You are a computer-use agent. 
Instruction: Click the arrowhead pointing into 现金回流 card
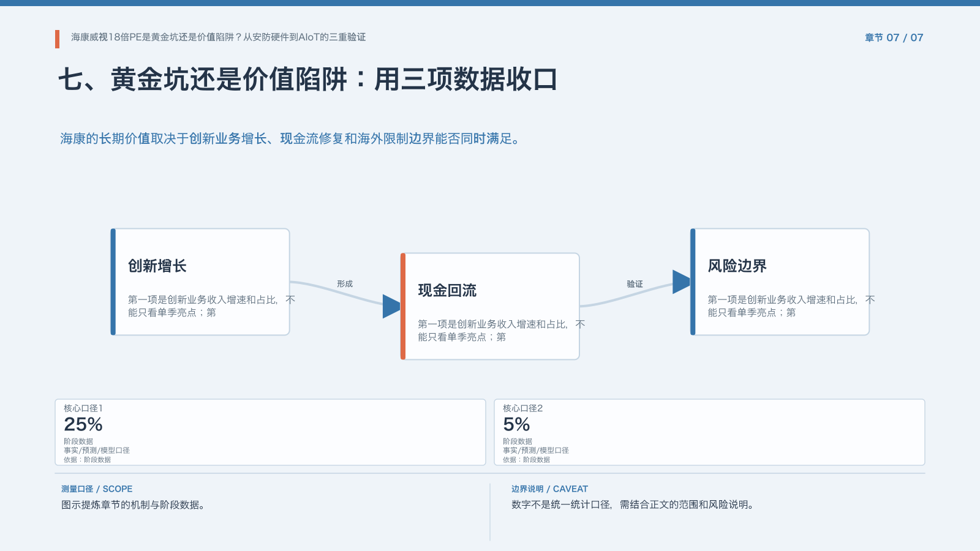[x=391, y=306]
